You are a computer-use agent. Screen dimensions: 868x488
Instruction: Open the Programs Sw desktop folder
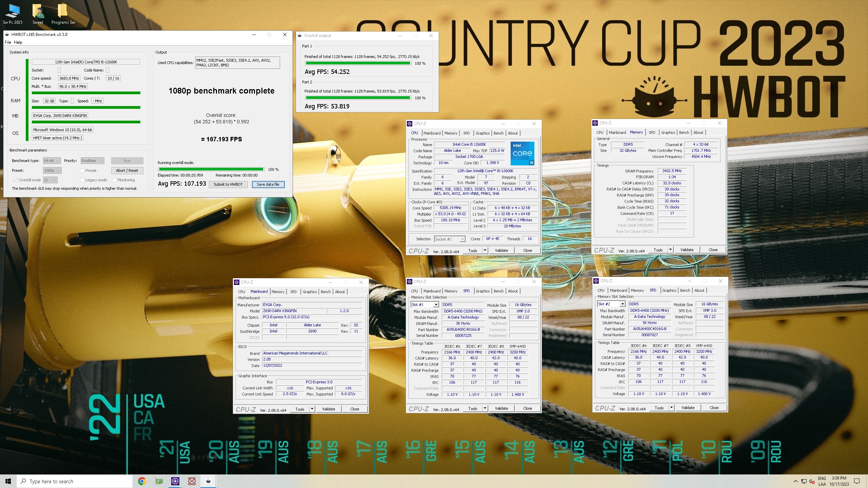pyautogui.click(x=63, y=14)
